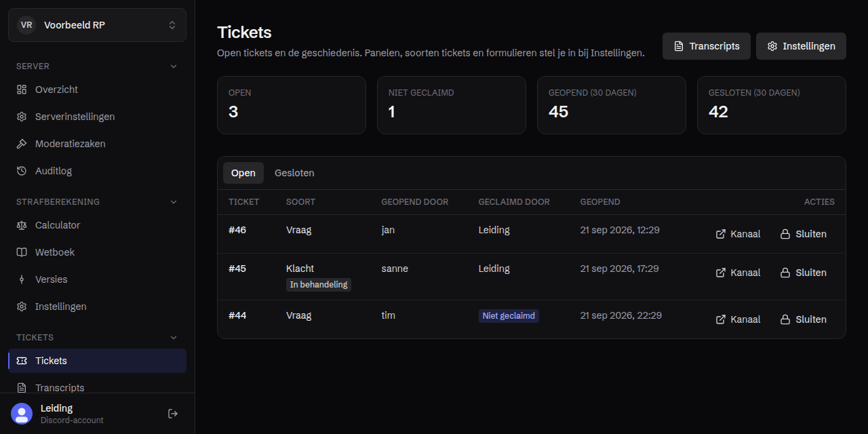Viewport: 868px width, 434px height.
Task: Open the Transcripts button in the header
Action: (707, 46)
